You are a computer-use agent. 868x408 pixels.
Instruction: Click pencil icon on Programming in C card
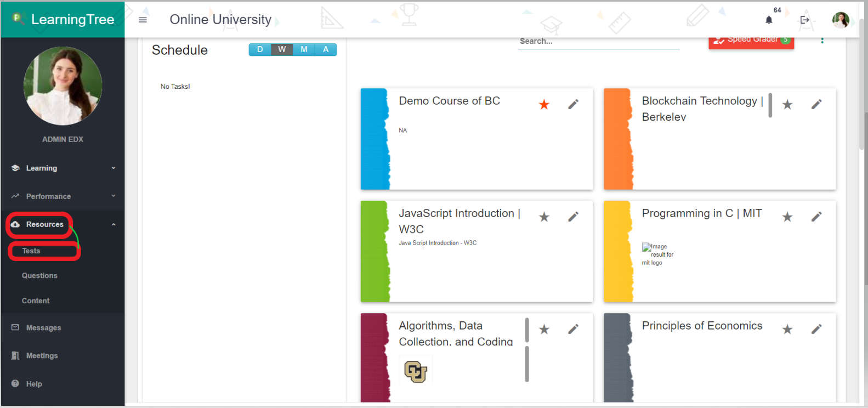pos(816,217)
